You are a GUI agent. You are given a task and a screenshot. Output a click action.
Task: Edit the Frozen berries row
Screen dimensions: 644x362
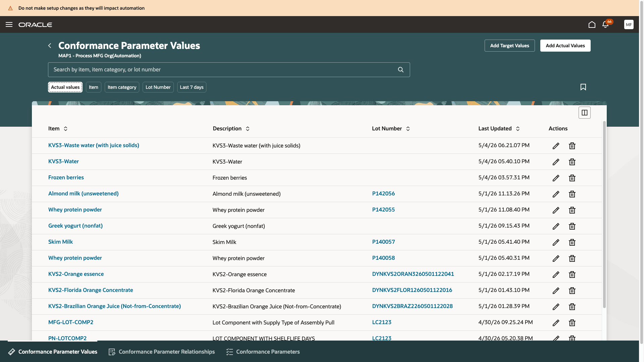click(556, 178)
